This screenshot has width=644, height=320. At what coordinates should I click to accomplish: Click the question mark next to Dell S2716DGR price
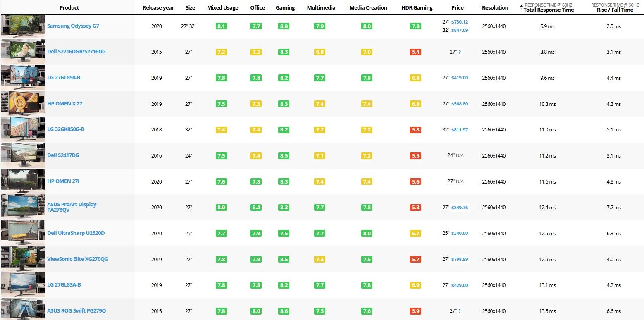(460, 52)
